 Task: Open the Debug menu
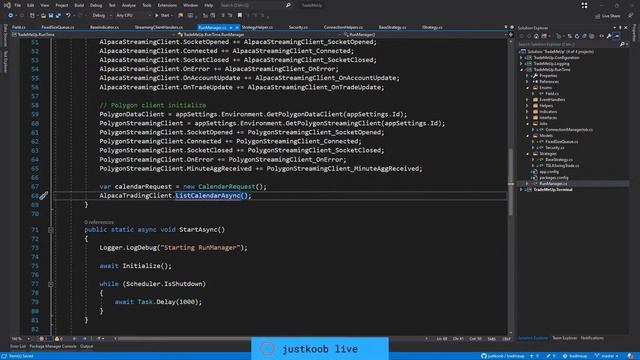[96, 5]
